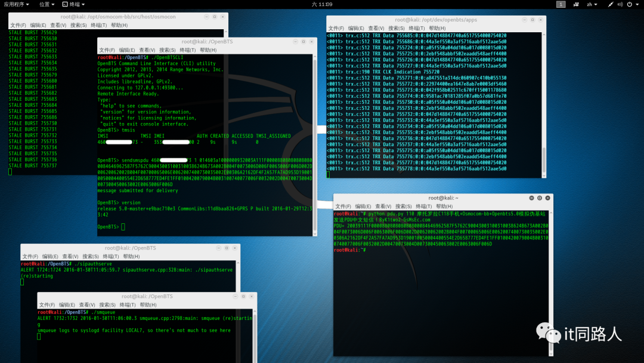
Task: Open 编辑(E) menu in the smqueue terminal
Action: click(x=67, y=305)
